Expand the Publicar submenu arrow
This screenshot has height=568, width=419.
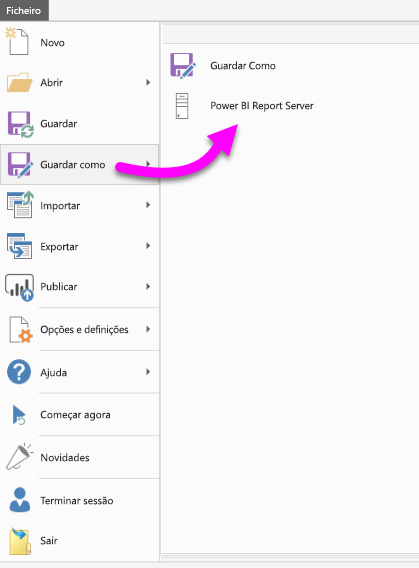[148, 287]
